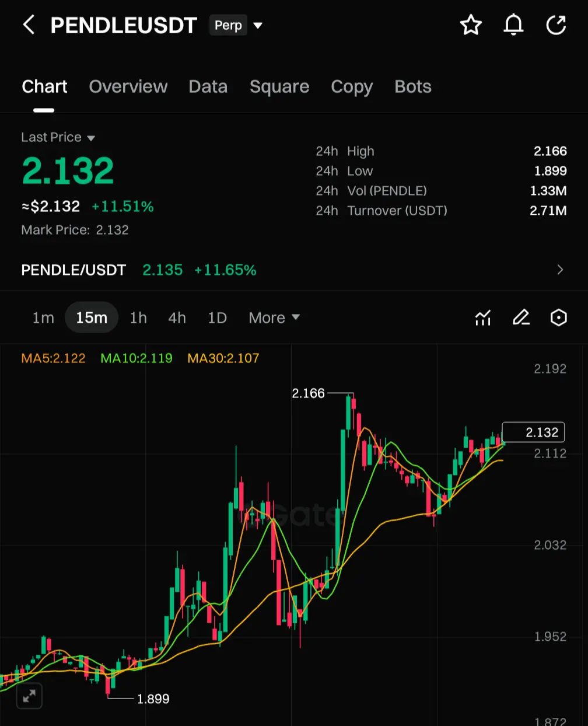Image resolution: width=588 pixels, height=726 pixels.
Task: Tap the 24h Turnover (USDT) 2.71M value
Action: pos(548,211)
